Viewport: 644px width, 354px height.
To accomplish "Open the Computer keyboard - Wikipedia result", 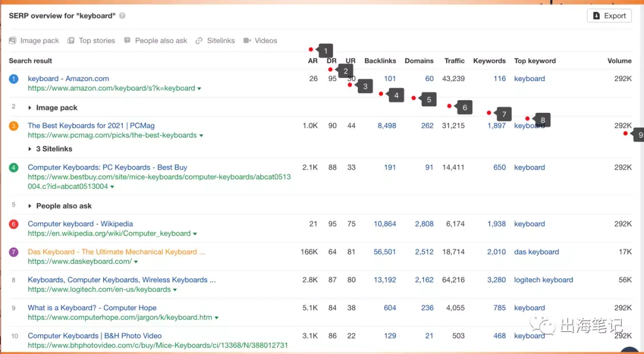I will coord(80,224).
